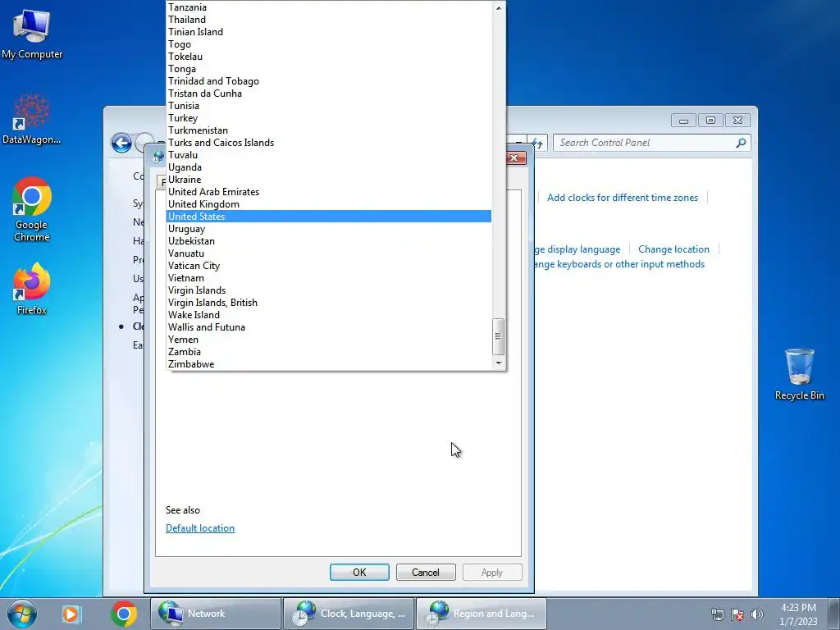The width and height of the screenshot is (840, 630).
Task: Click the Change location link
Action: click(x=673, y=249)
